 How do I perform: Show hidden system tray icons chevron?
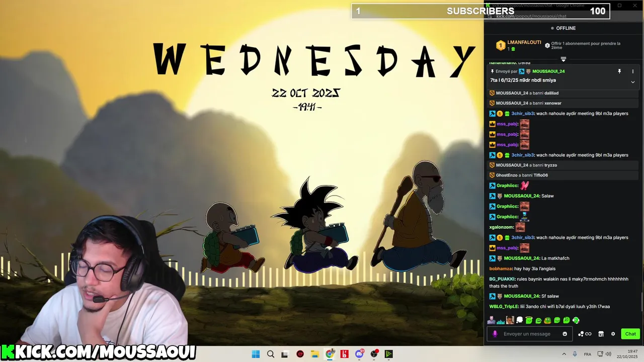[x=564, y=354]
